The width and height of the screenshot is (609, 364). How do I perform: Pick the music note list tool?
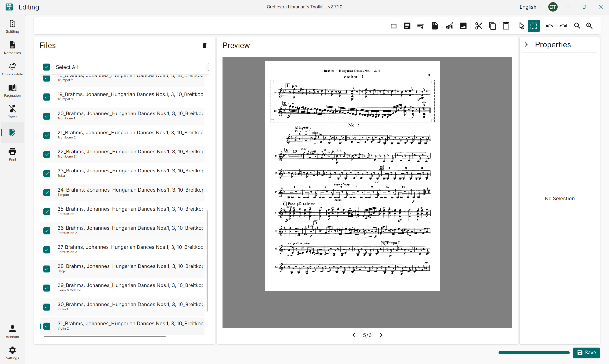click(421, 26)
